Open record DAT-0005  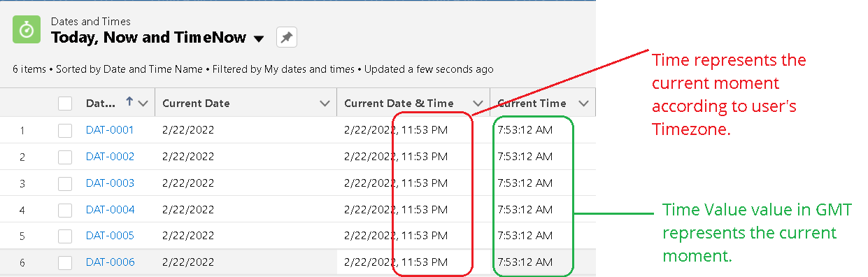coord(110,236)
